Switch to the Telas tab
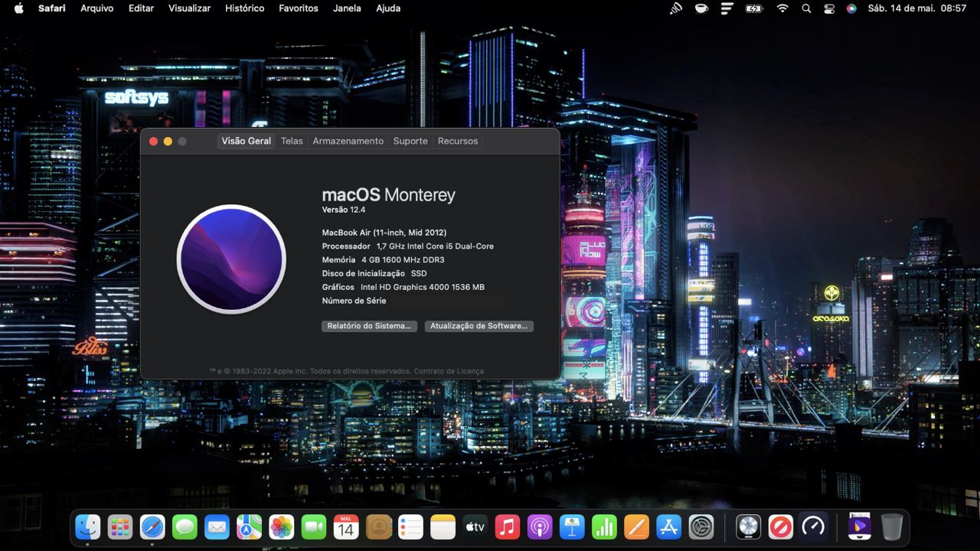Screen dimensions: 980x551 [x=292, y=141]
